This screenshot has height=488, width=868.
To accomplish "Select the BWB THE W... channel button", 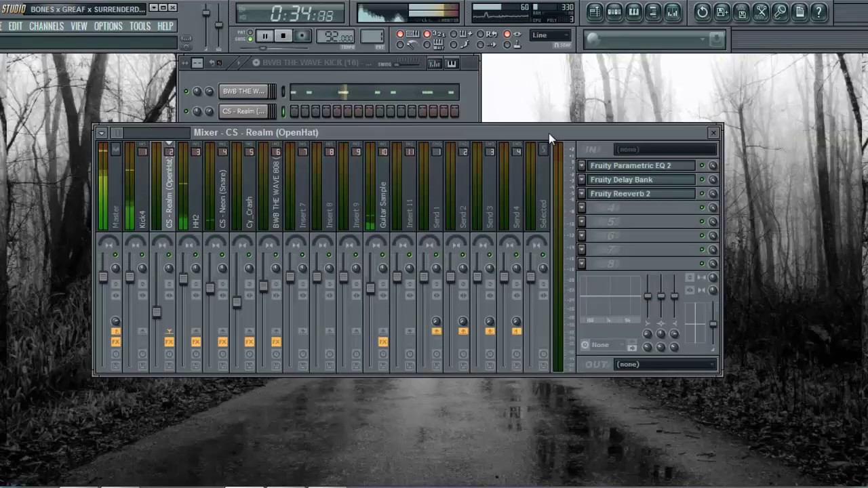I will click(x=244, y=91).
